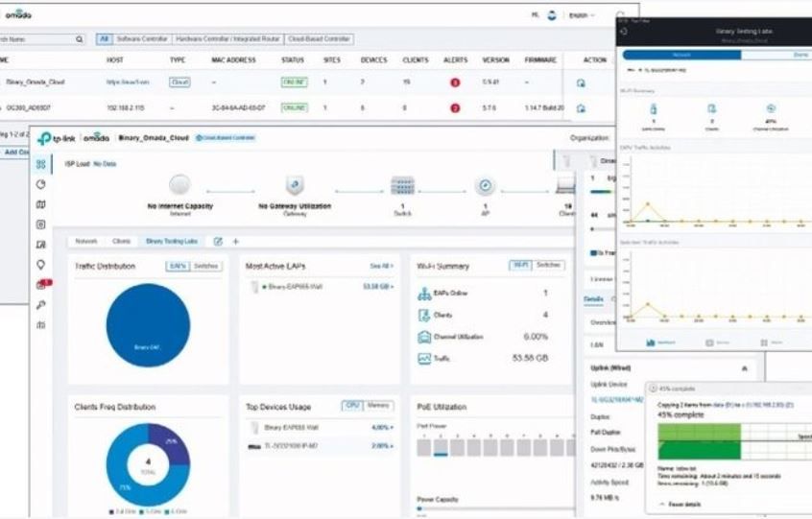The image size is (812, 519).
Task: Open the uplink device TL-SG link
Action: (x=617, y=400)
